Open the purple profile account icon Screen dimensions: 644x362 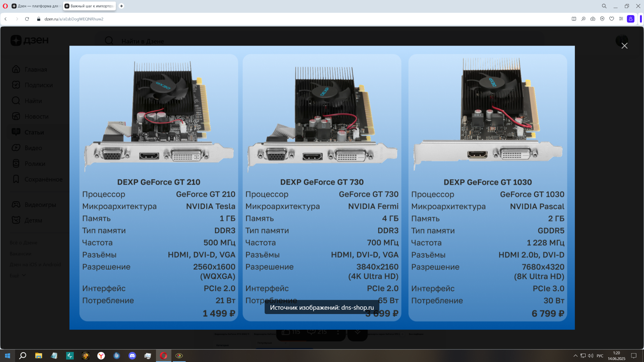(x=631, y=19)
